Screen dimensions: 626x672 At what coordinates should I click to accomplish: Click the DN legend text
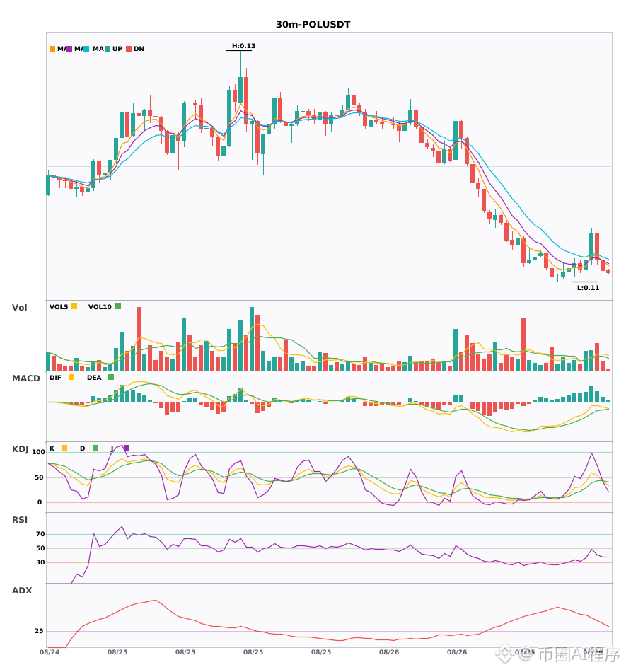[139, 49]
